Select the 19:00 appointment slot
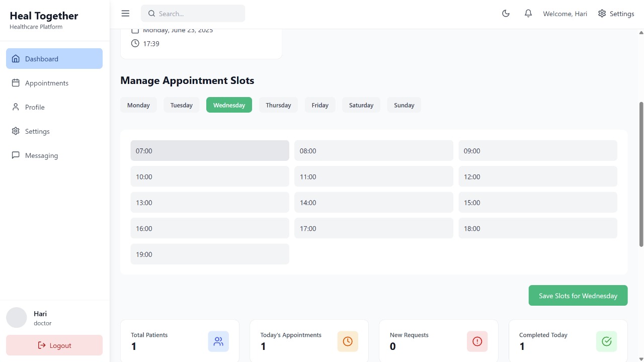 [x=209, y=254]
